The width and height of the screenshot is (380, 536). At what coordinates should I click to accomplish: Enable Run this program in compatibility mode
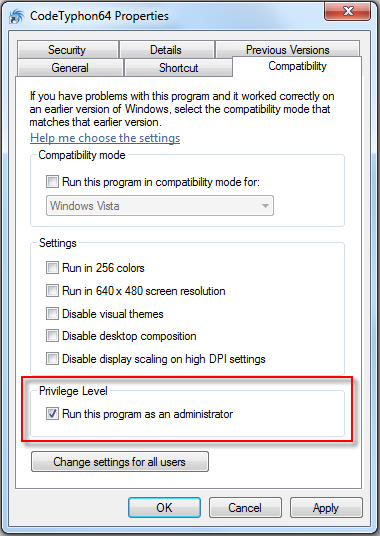tap(52, 182)
